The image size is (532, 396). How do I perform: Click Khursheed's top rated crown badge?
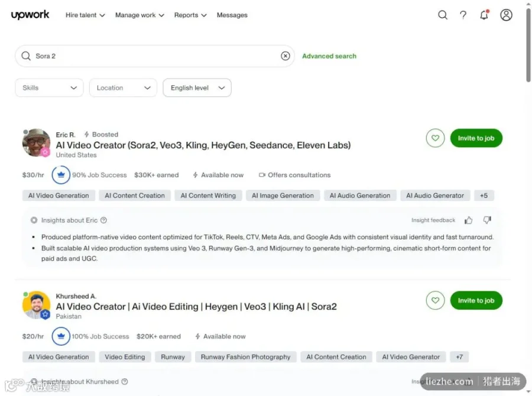pos(61,336)
